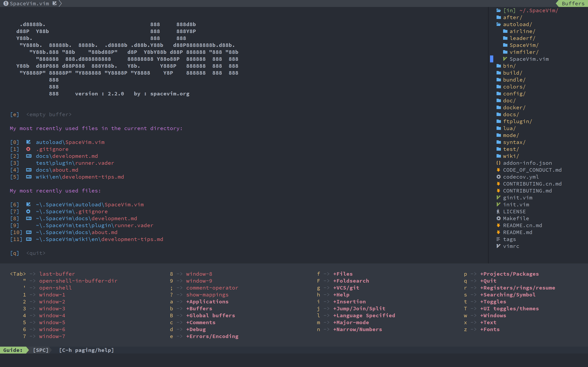
Task: Click the key icon beside LICENSE
Action: (x=498, y=211)
